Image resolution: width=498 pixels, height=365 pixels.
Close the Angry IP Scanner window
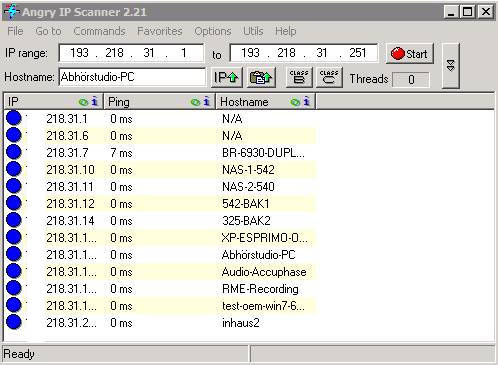coord(486,12)
